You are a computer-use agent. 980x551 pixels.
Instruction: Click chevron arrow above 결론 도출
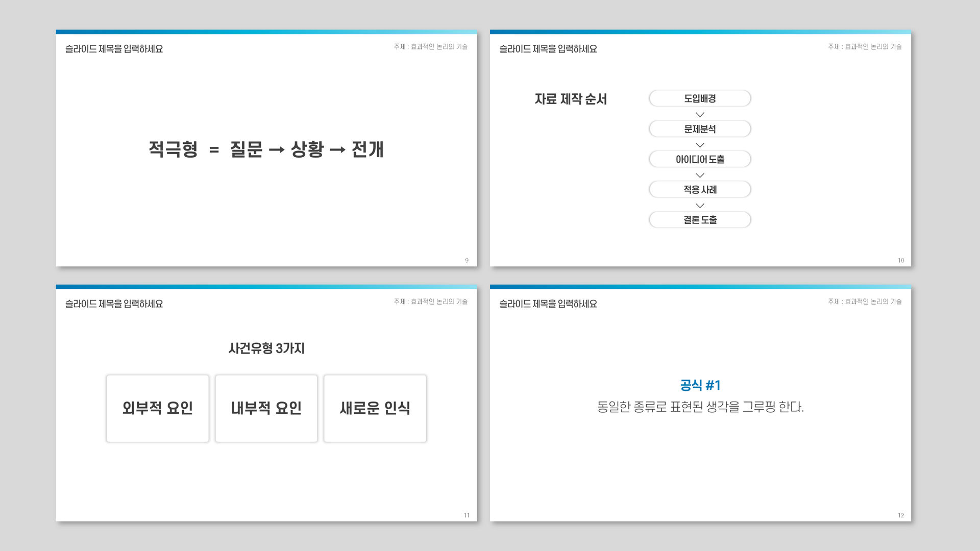[700, 206]
